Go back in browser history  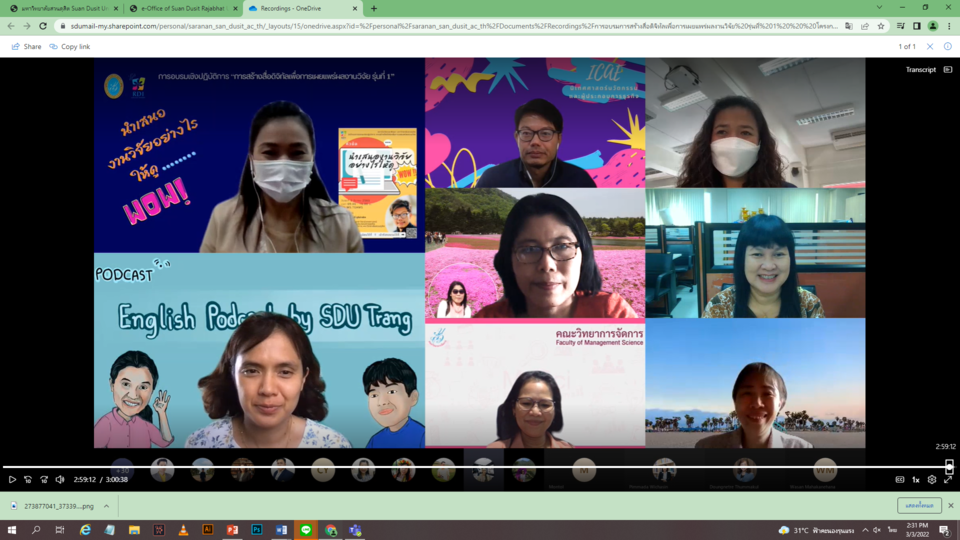pos(11,26)
